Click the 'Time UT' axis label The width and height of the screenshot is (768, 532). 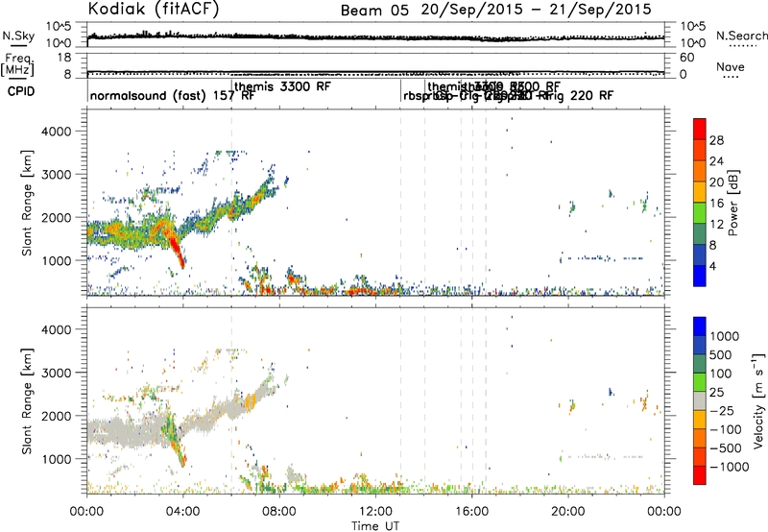click(375, 526)
